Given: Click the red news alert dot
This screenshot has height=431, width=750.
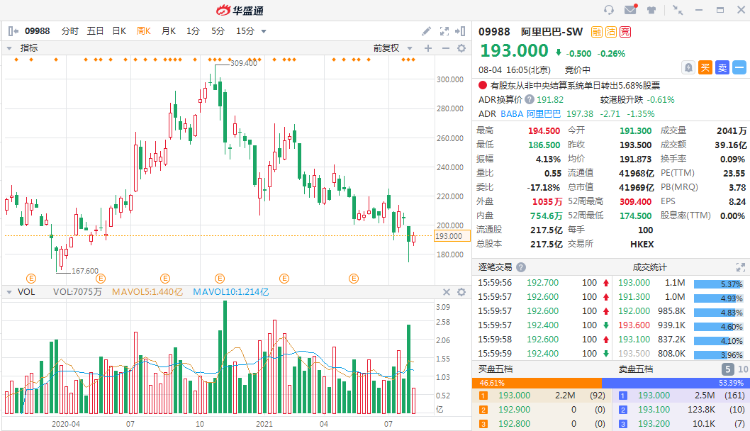Looking at the screenshot, I should 483,85.
